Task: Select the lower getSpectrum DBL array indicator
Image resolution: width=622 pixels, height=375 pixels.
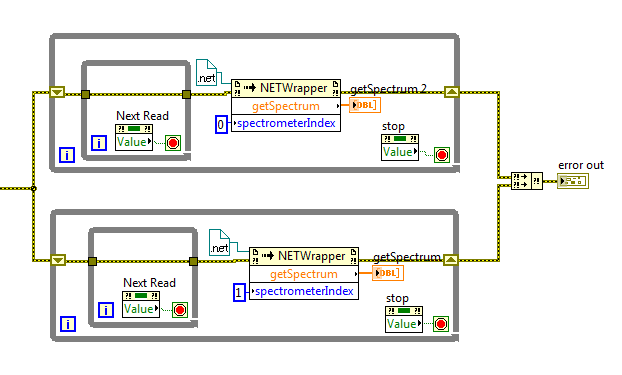Action: (388, 273)
